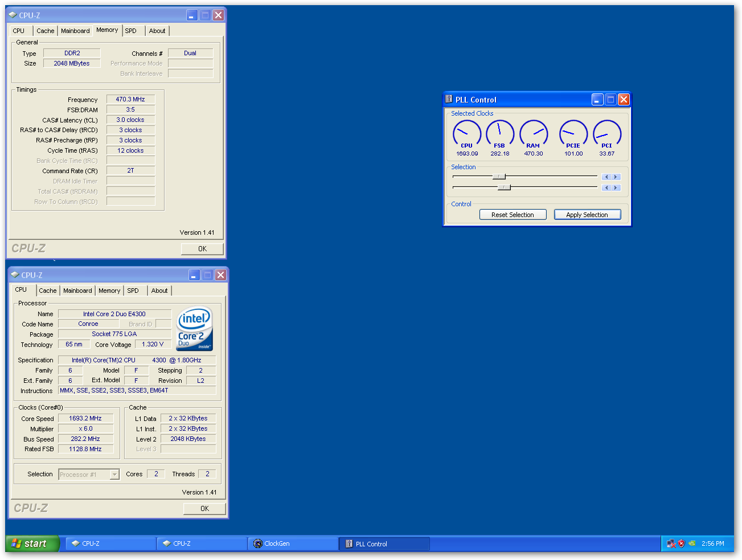
Task: Increase the bottom slider with its right arrow
Action: [616, 187]
